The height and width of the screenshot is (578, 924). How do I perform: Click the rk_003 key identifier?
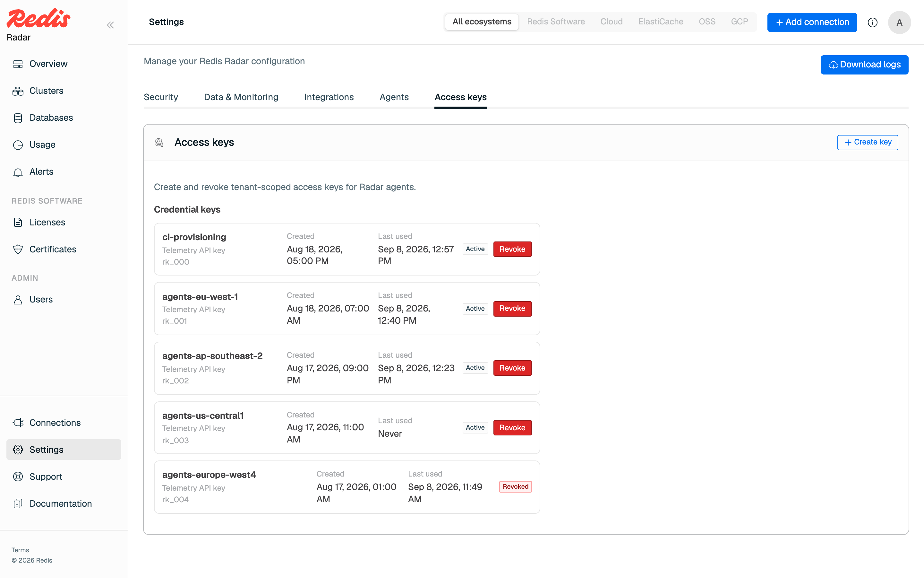click(x=175, y=440)
